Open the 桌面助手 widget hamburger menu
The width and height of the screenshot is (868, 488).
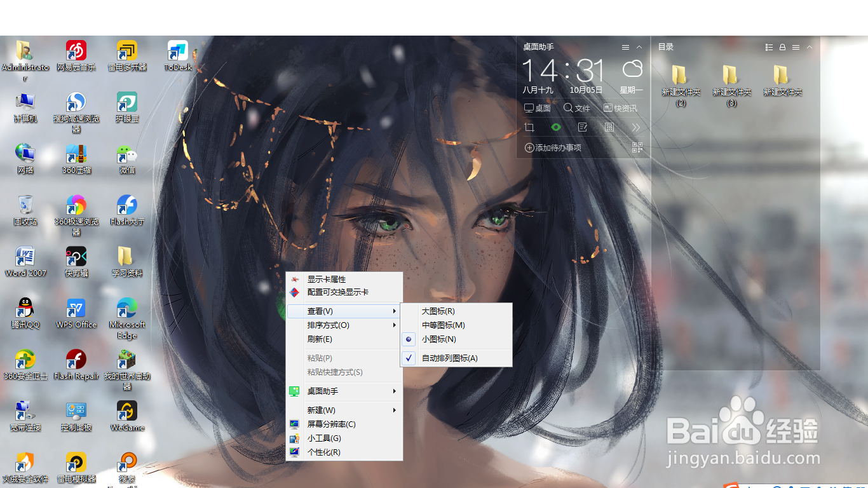625,47
